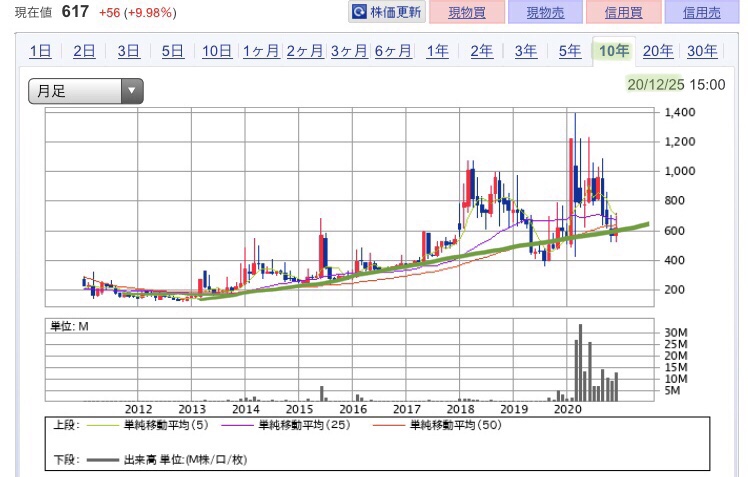This screenshot has width=748, height=477.
Task: Click the 2012 x-axis year label
Action: click(x=138, y=409)
